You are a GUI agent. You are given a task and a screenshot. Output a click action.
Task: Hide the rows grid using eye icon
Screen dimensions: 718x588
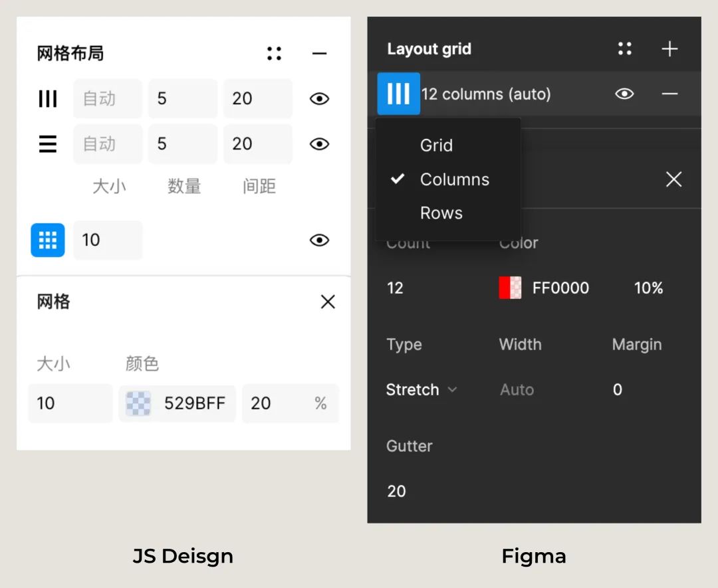(320, 144)
